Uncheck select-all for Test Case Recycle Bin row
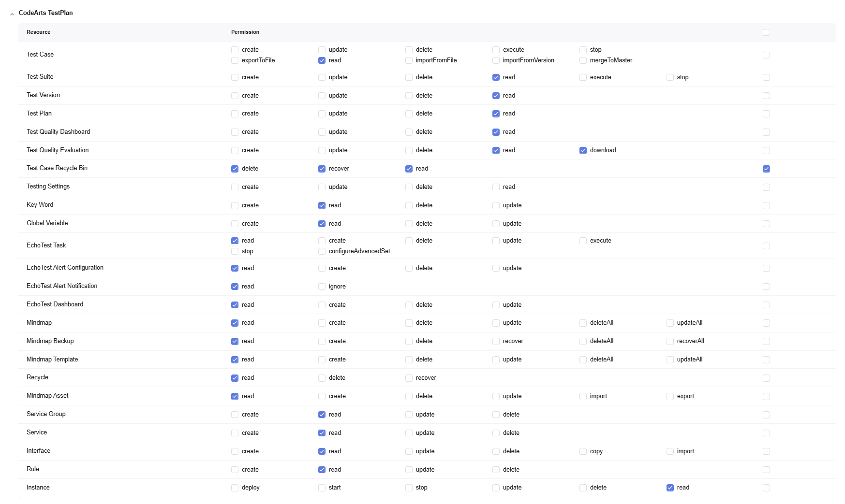 (x=766, y=169)
